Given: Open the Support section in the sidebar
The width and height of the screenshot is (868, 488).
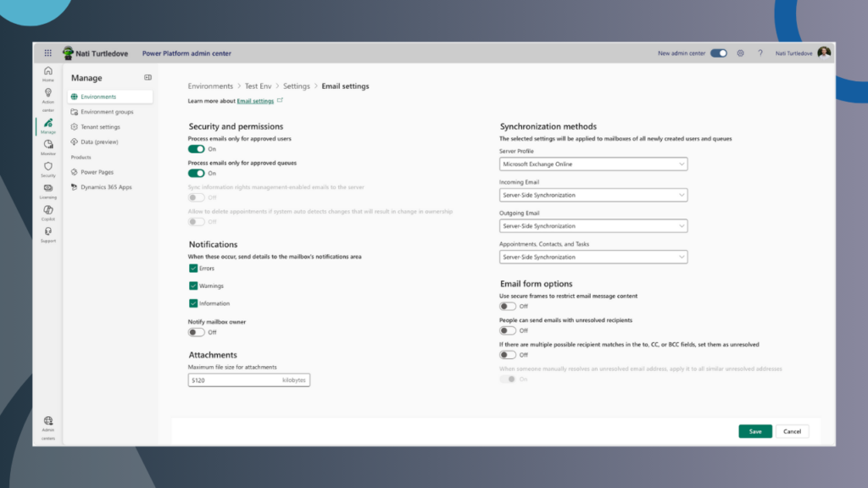Looking at the screenshot, I should pos(48,236).
